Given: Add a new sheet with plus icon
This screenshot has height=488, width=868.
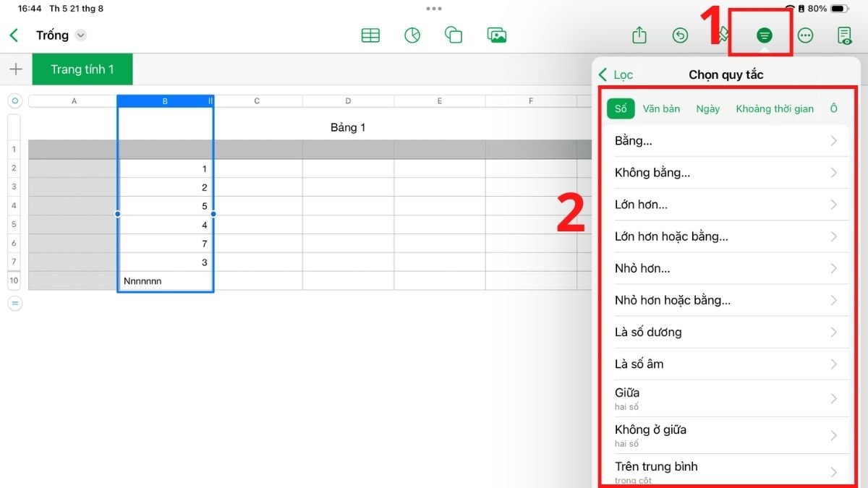Looking at the screenshot, I should 15,69.
